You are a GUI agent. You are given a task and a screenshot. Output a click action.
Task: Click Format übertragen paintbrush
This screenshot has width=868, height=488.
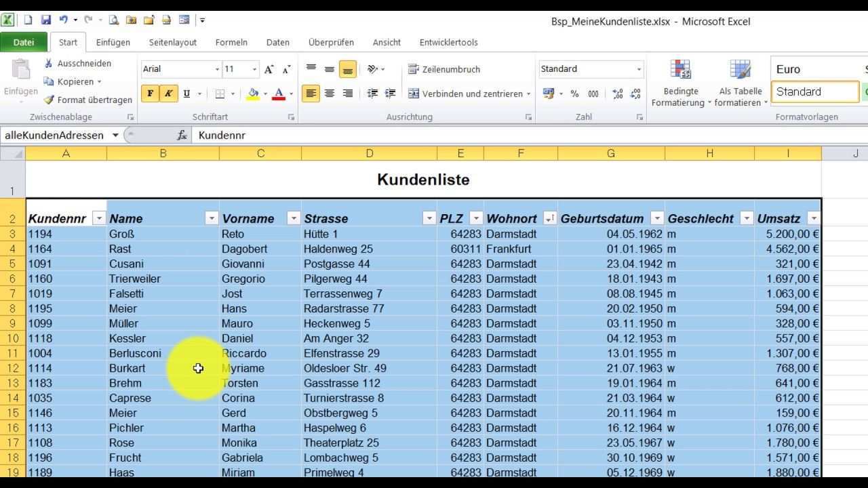49,100
